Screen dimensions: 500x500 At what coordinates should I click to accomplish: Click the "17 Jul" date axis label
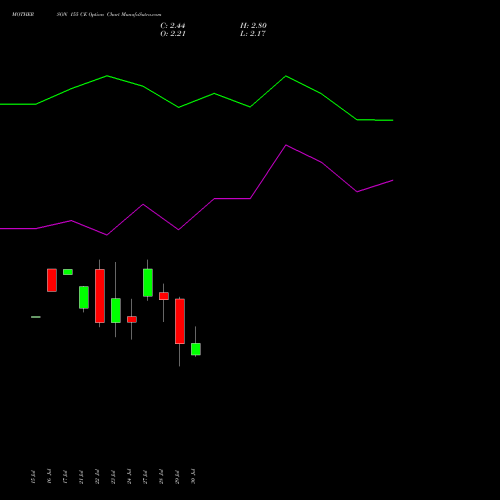click(x=65, y=477)
